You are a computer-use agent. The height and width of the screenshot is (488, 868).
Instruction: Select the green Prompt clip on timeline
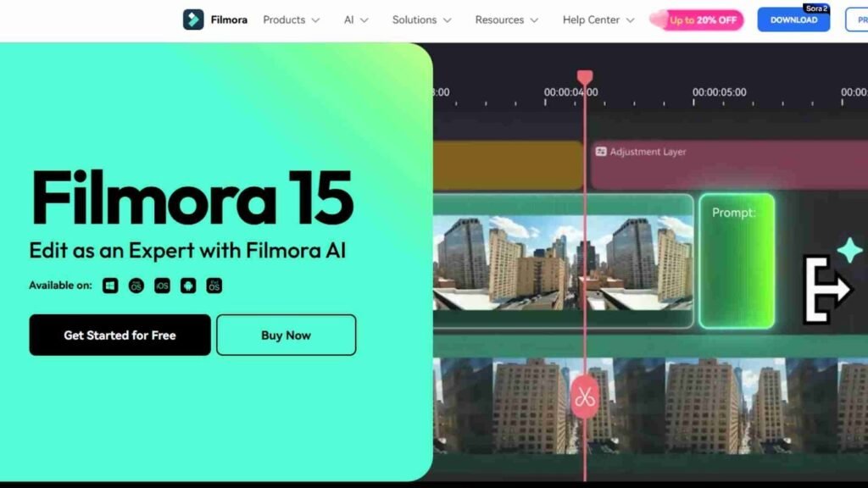(736, 261)
